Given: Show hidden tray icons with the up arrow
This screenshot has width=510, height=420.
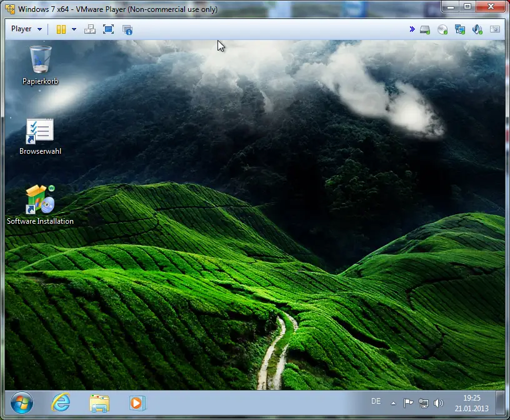Looking at the screenshot, I should pos(393,403).
